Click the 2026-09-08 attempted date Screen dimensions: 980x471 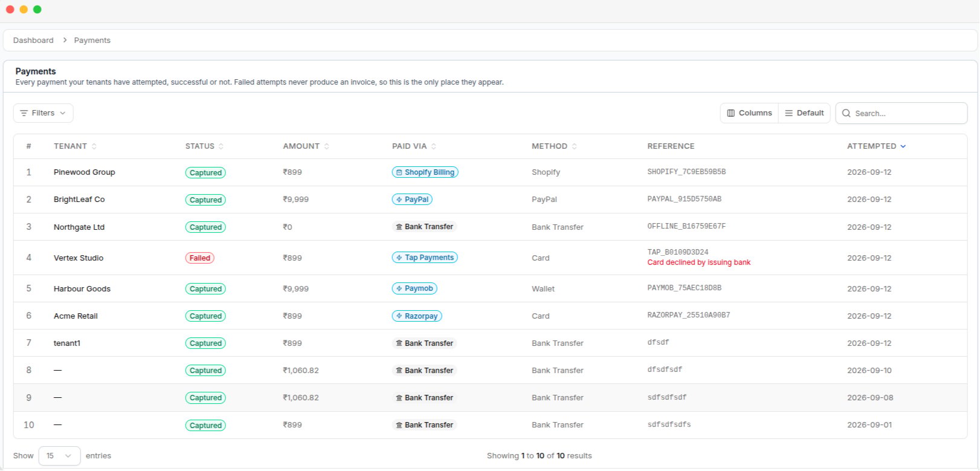pyautogui.click(x=870, y=398)
